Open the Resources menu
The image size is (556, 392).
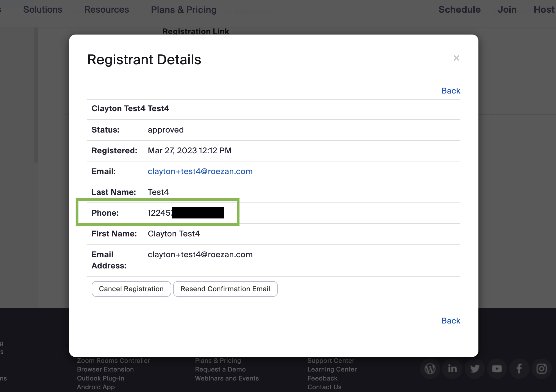tap(107, 10)
